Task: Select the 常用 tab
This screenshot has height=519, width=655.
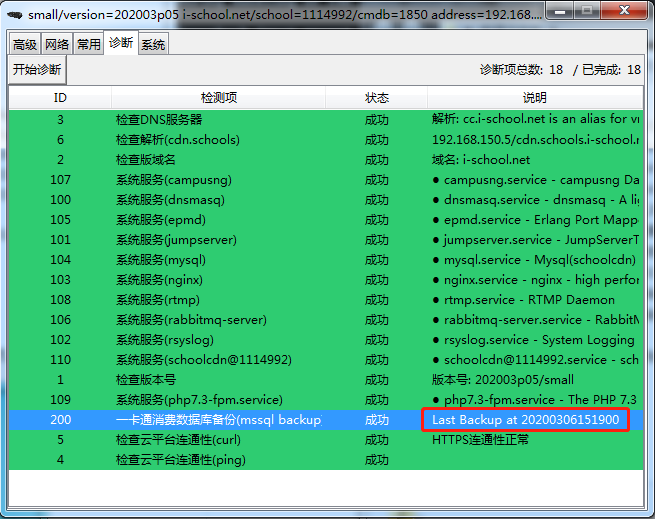Action: (x=89, y=45)
